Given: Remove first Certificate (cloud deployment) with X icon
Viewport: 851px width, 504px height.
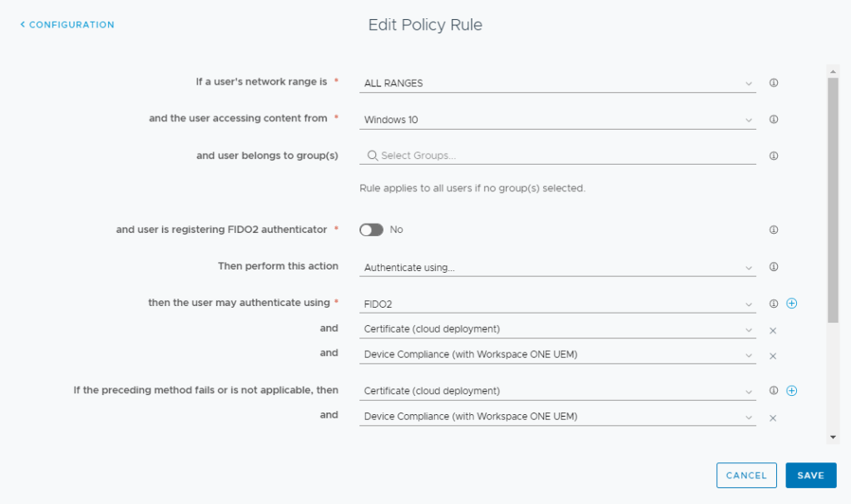Looking at the screenshot, I should (773, 330).
